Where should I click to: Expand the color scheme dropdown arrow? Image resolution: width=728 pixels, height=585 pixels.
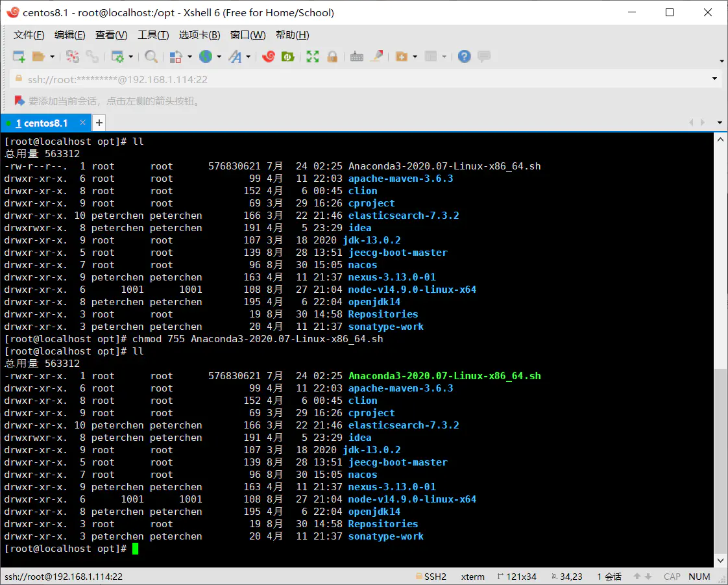189,57
